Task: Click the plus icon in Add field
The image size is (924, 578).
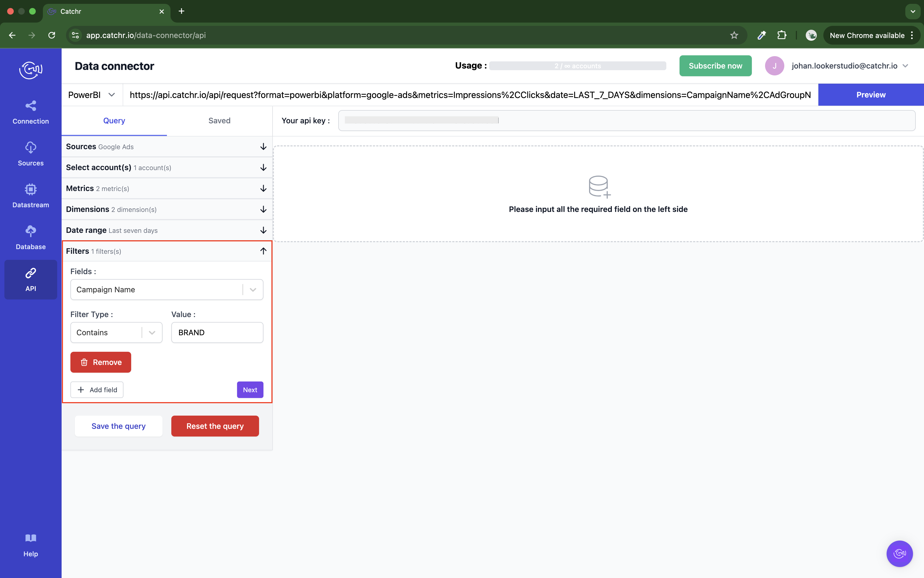Action: [x=81, y=389]
